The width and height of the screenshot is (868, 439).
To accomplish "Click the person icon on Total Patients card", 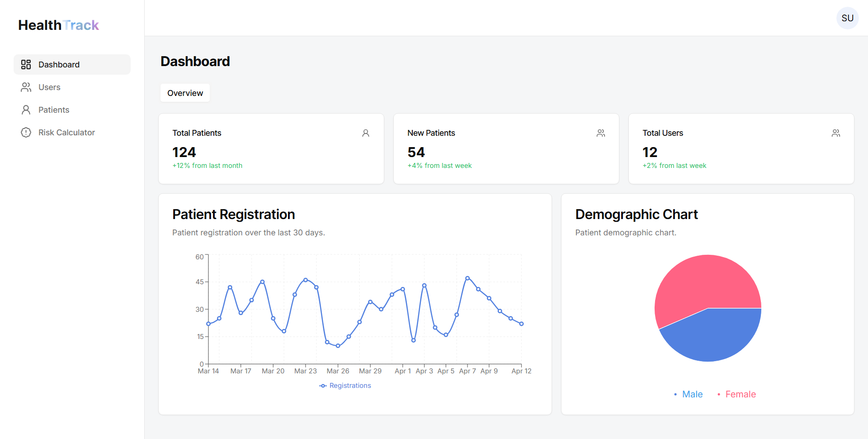I will [x=365, y=133].
